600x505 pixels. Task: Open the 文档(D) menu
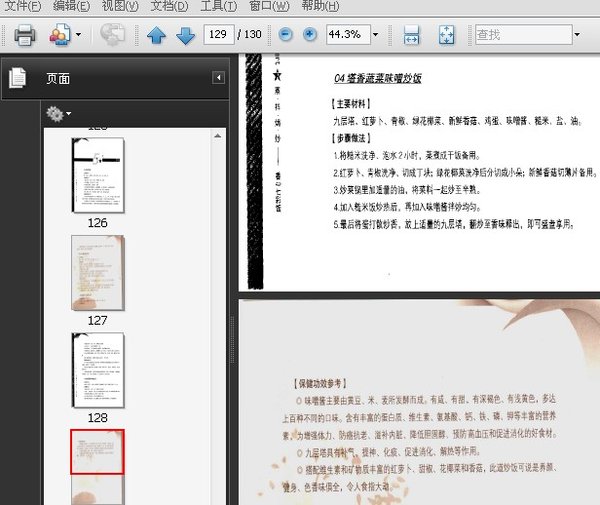169,6
